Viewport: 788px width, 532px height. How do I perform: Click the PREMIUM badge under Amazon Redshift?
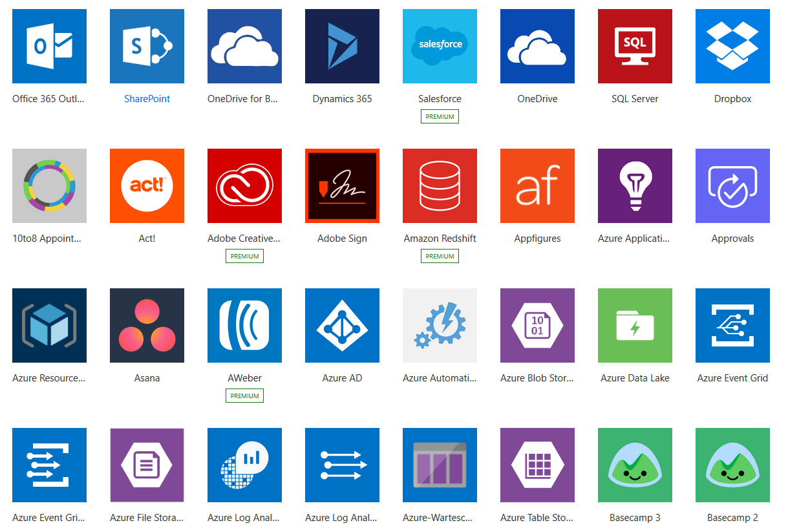[x=440, y=257]
